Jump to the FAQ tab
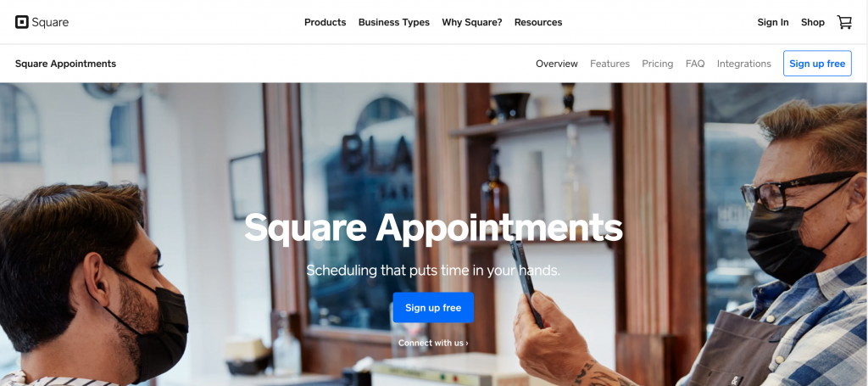The image size is (868, 386). click(x=695, y=64)
